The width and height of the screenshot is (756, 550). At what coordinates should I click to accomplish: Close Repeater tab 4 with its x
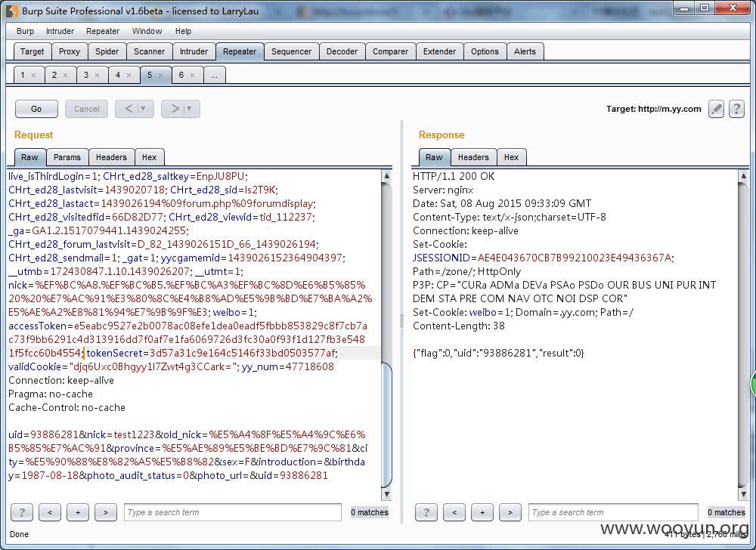point(129,75)
